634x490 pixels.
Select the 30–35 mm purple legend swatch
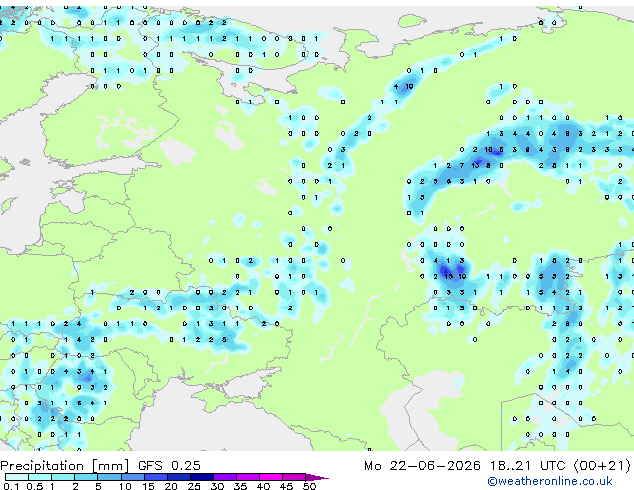pos(224,477)
